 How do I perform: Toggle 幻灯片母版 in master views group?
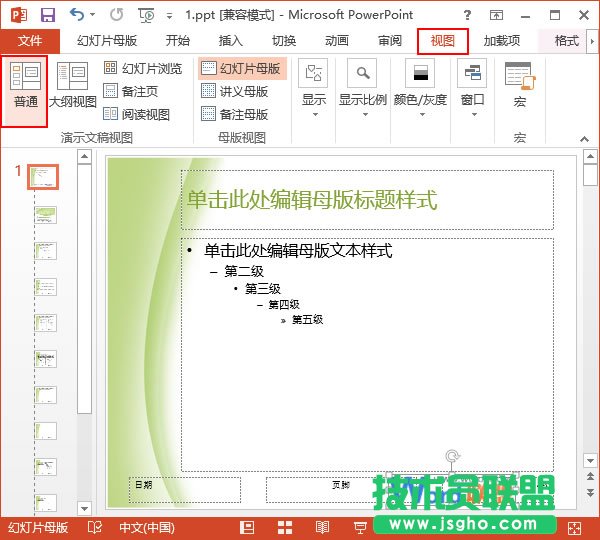tap(242, 69)
